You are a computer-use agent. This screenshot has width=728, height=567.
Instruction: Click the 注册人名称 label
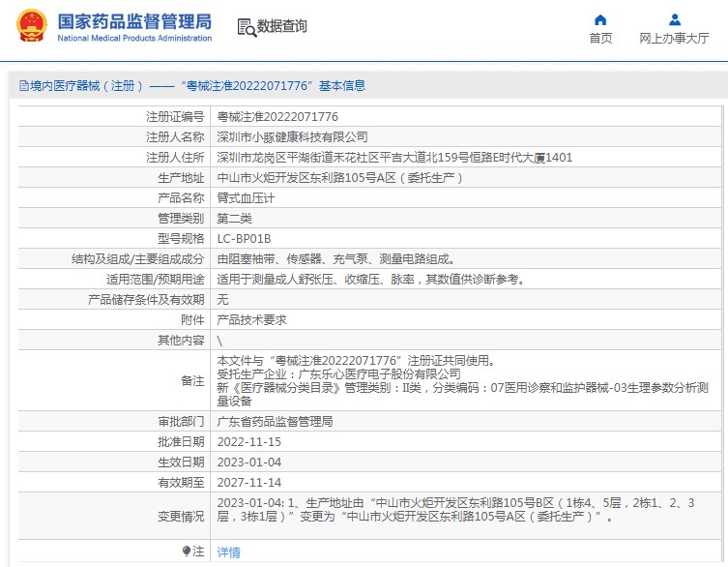click(x=176, y=137)
